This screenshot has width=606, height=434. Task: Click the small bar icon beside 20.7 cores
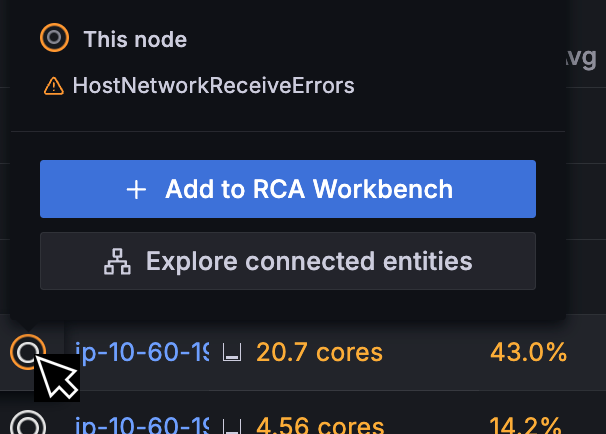(232, 353)
